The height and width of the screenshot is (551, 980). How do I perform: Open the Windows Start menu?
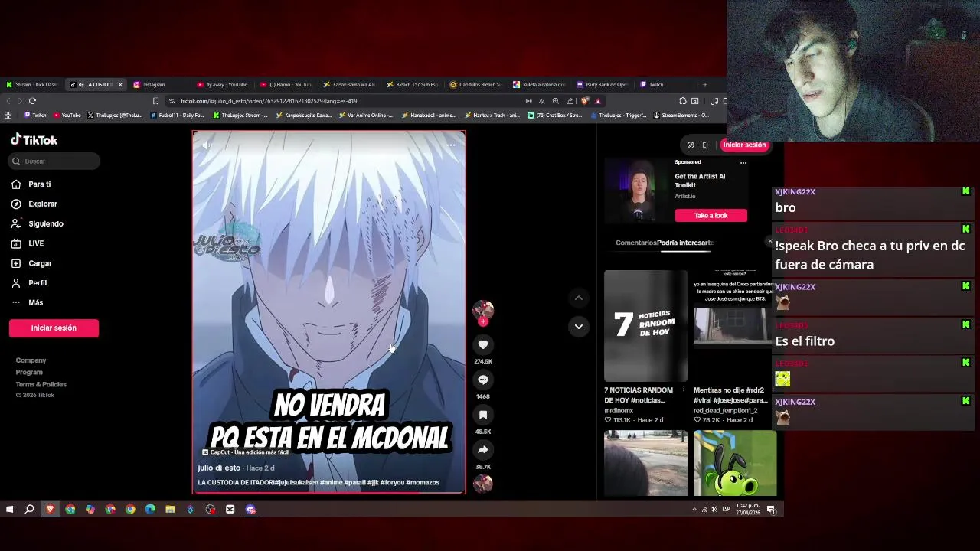[10, 510]
